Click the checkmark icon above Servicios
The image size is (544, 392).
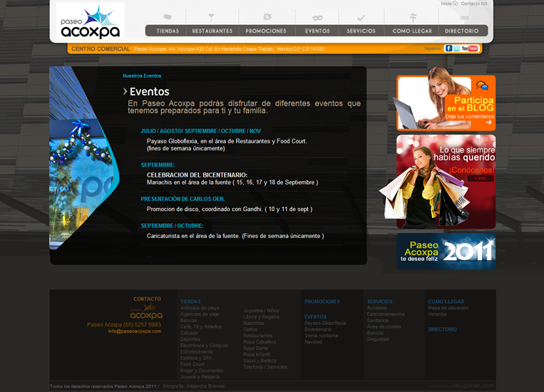pyautogui.click(x=361, y=17)
